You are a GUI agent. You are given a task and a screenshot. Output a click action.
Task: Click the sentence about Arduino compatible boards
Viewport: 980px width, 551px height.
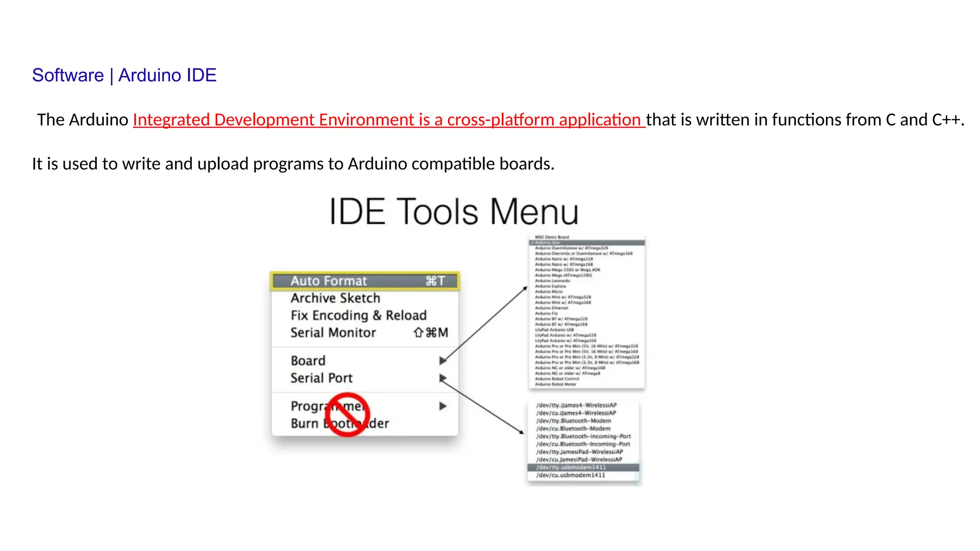pos(293,164)
